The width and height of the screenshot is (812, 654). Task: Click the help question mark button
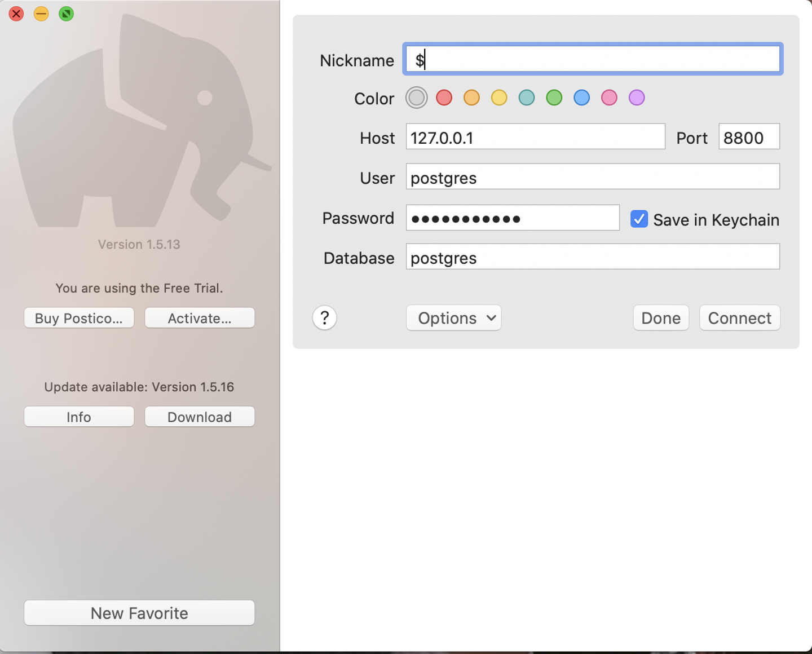pyautogui.click(x=325, y=318)
